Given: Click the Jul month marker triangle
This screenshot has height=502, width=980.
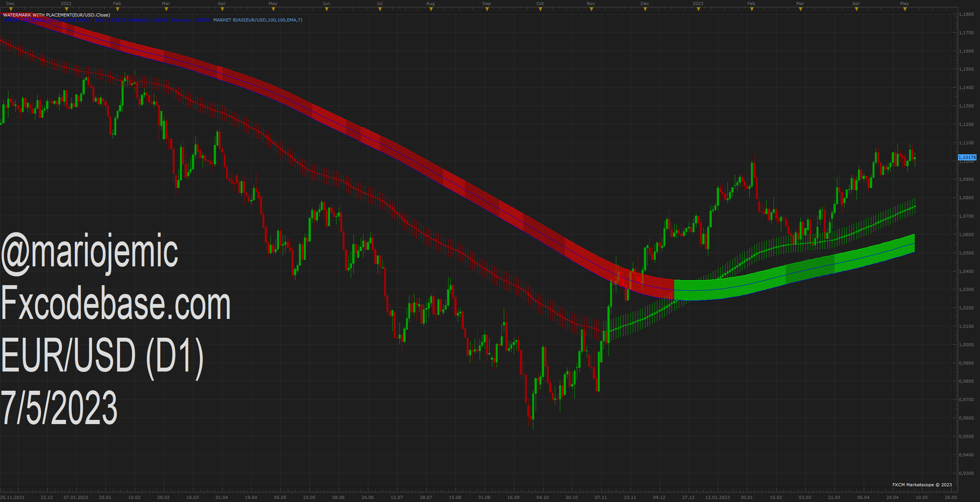Looking at the screenshot, I should click(x=380, y=9).
